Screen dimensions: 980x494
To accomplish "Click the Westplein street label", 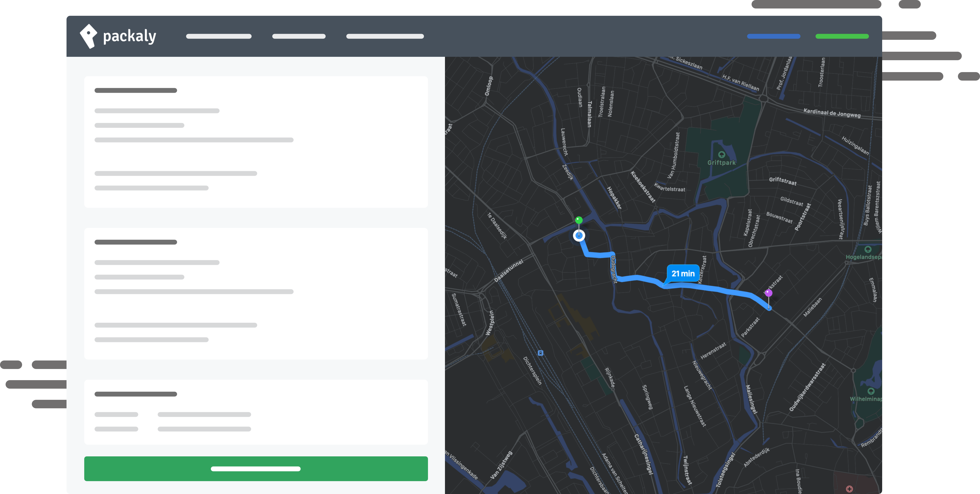I will click(x=490, y=323).
